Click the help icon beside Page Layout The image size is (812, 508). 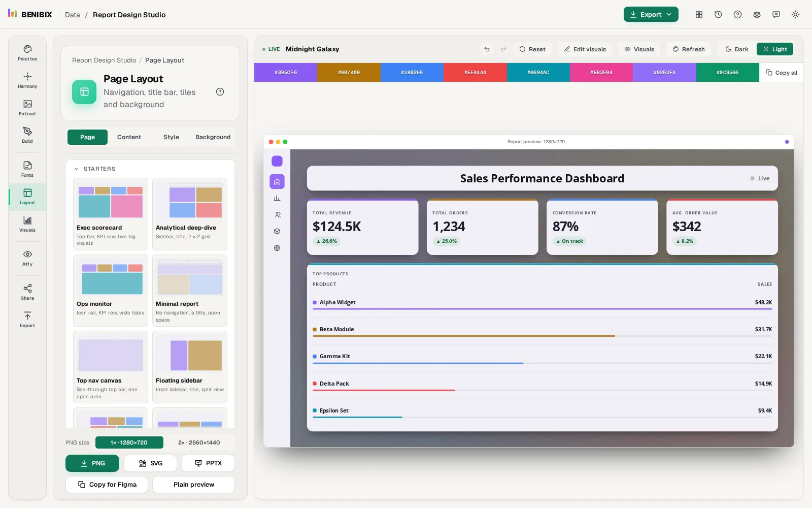click(x=220, y=92)
